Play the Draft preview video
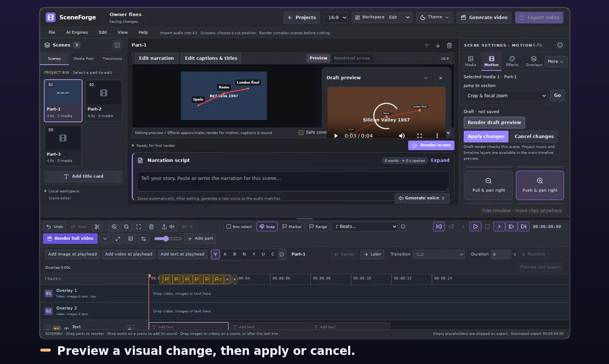609x364 pixels. pos(336,136)
